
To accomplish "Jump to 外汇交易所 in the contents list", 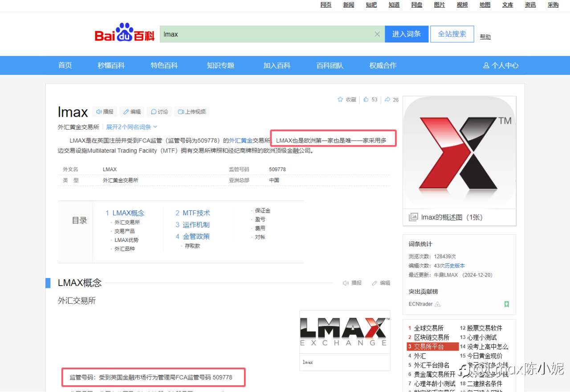I will tap(127, 222).
